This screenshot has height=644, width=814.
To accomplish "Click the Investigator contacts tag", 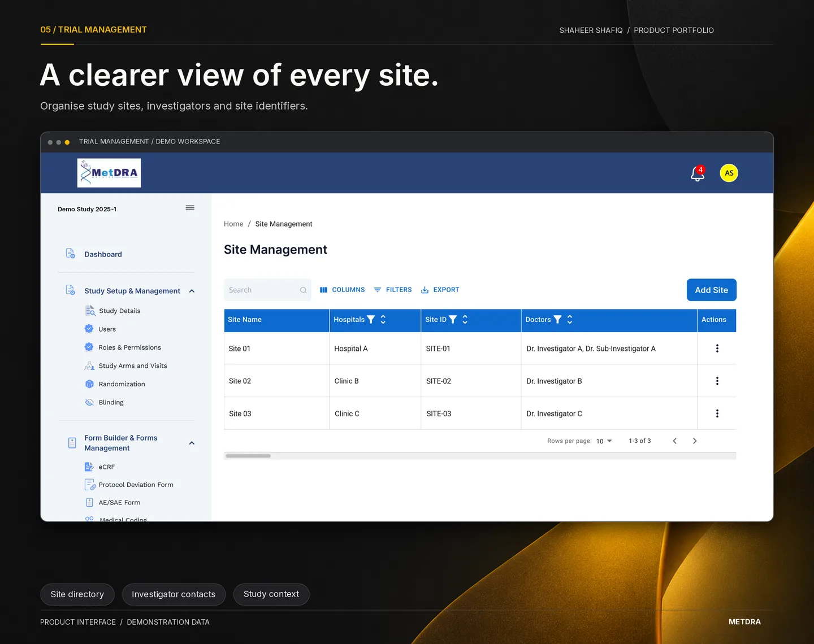I will click(174, 594).
